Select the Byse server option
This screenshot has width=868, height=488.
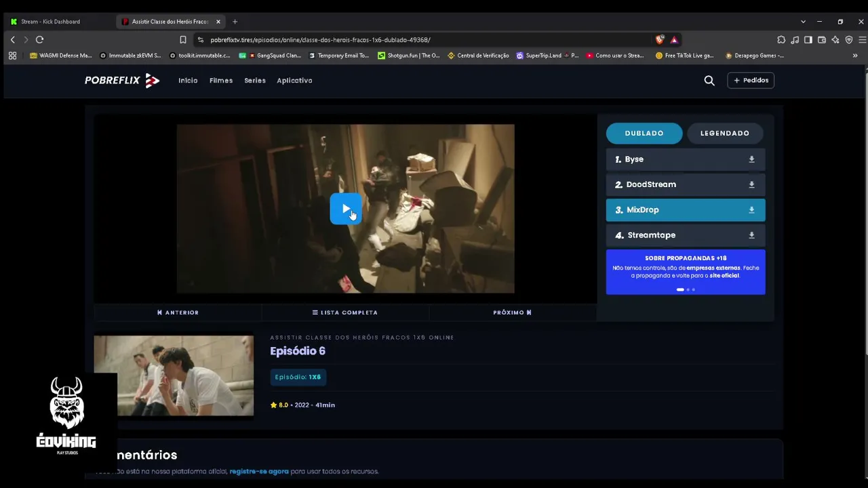click(x=686, y=159)
